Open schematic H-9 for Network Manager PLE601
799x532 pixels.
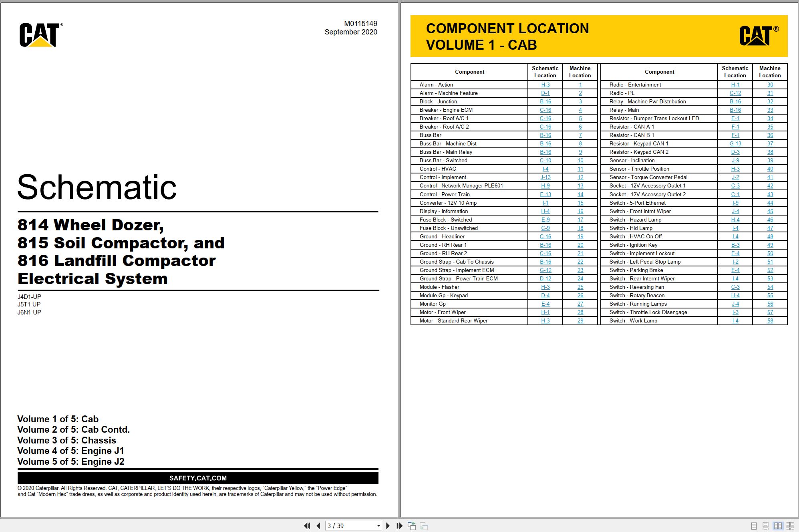(x=545, y=185)
